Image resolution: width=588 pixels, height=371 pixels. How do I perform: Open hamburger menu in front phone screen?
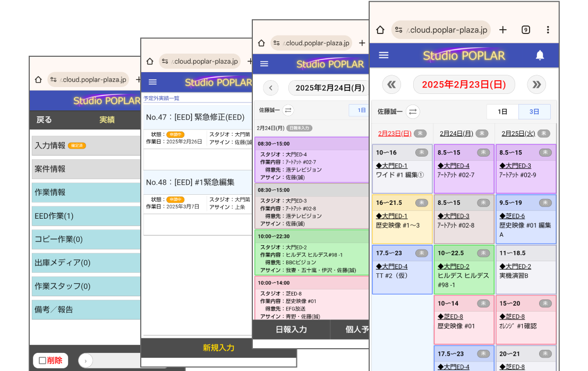(x=384, y=55)
